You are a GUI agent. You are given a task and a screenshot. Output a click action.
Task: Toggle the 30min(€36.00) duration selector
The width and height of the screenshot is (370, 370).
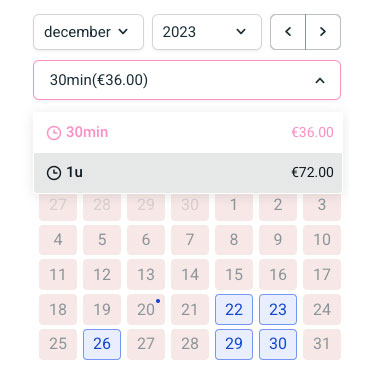coord(187,80)
